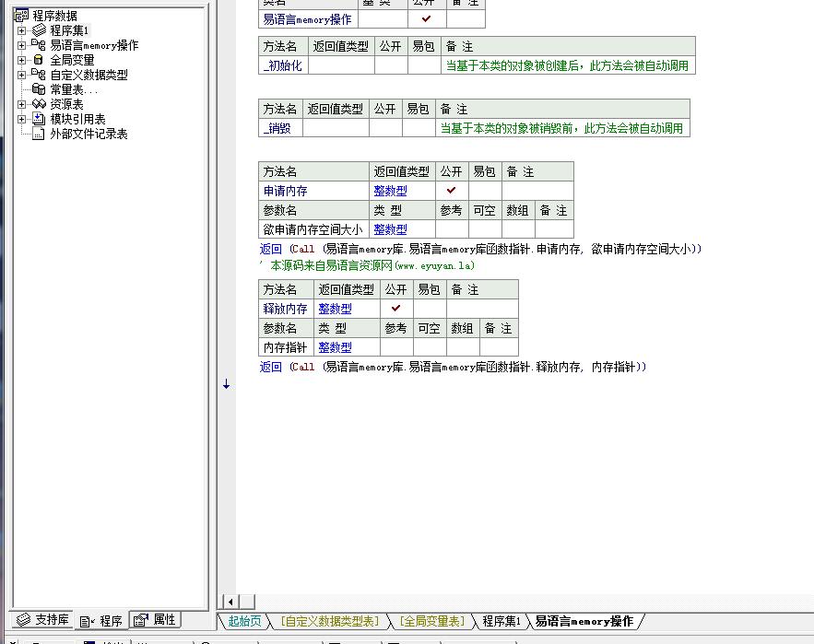Click the 欲申请内存空间大小 parameter name cell
Screen dimensions: 814x644
pyautogui.click(x=313, y=229)
